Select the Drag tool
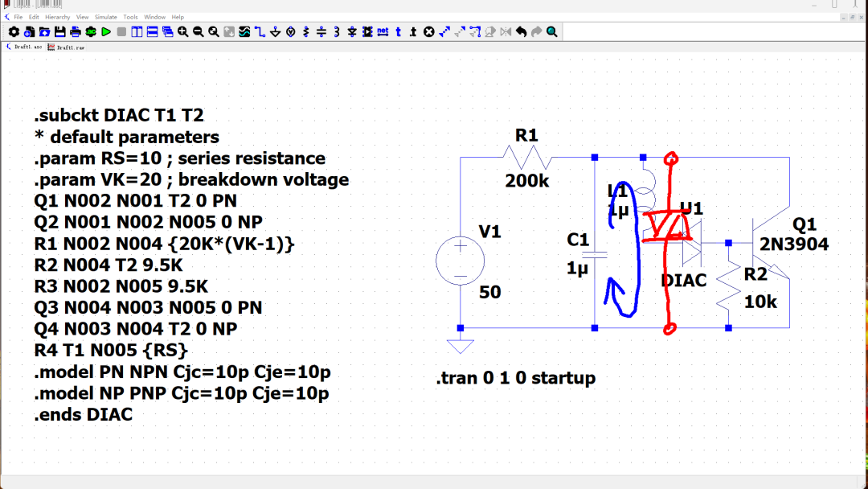This screenshot has height=489, width=868. pos(475,32)
